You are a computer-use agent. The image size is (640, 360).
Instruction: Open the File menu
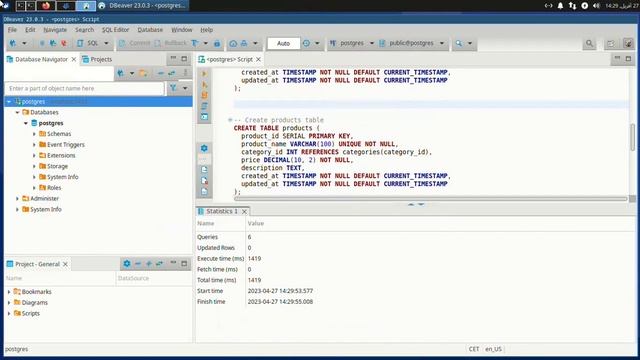click(x=12, y=30)
